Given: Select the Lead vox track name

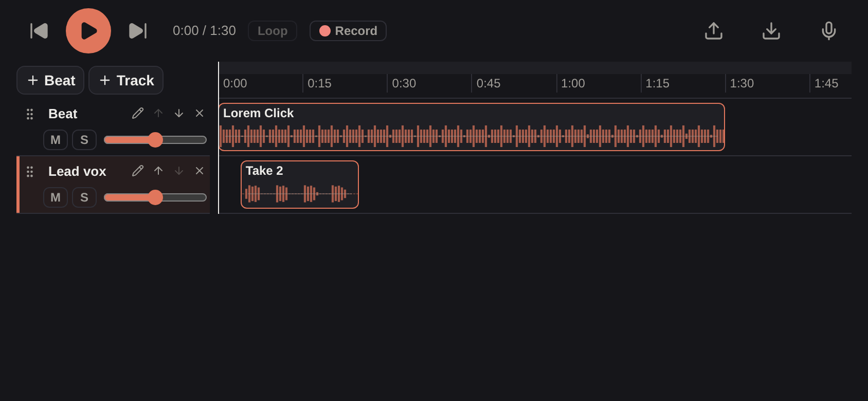Looking at the screenshot, I should click(x=77, y=171).
